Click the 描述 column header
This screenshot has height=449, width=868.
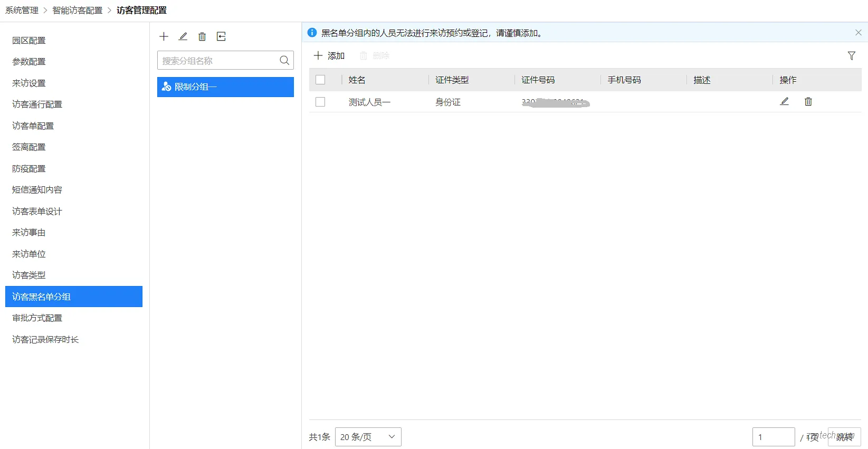tap(702, 80)
